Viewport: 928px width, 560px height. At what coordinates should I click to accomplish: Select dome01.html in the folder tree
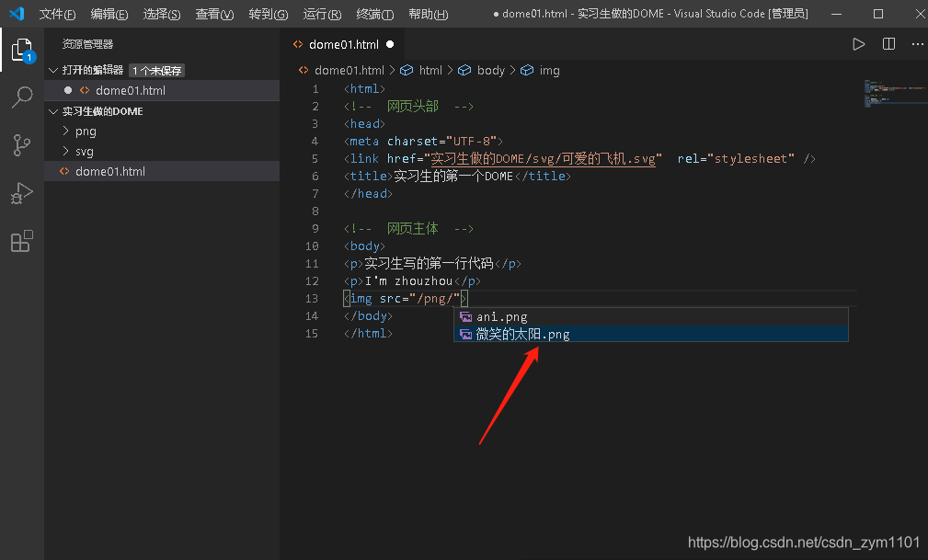click(162, 171)
